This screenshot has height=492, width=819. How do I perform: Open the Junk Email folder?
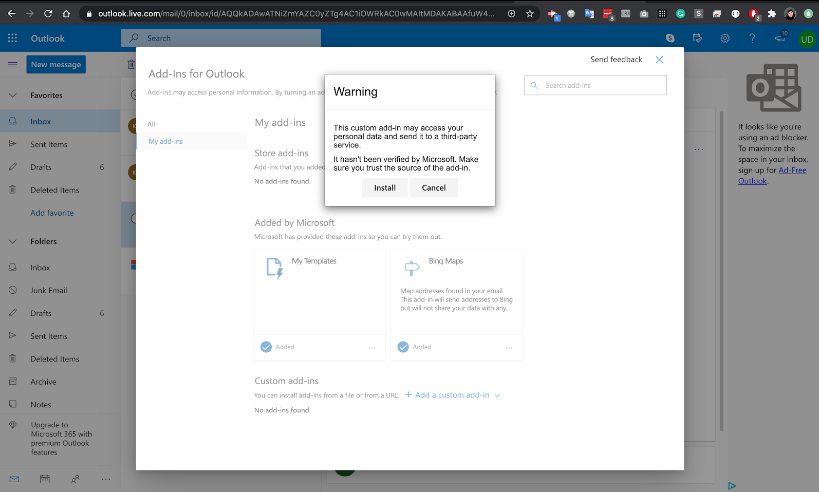[x=60, y=290]
